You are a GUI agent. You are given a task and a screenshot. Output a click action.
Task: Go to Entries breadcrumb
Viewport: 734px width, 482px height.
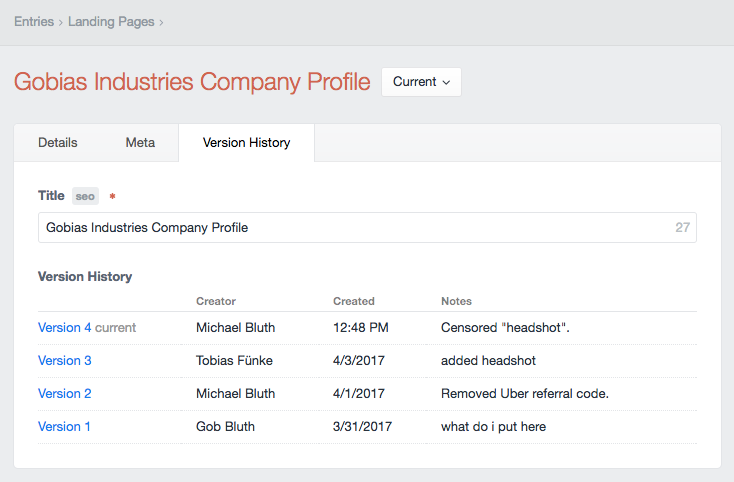(34, 21)
